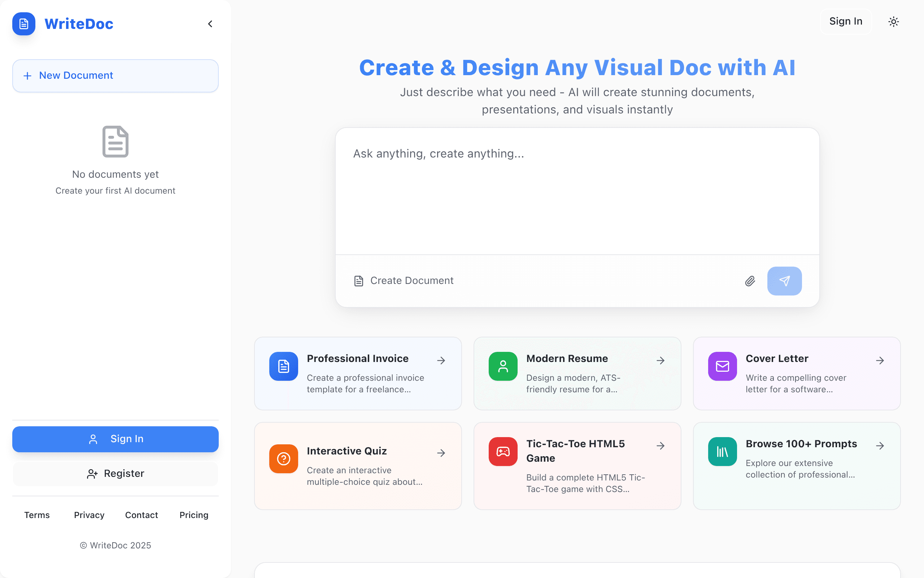Viewport: 924px width, 578px height.
Task: Select the Browse 100+ Prompts title
Action: tap(801, 444)
